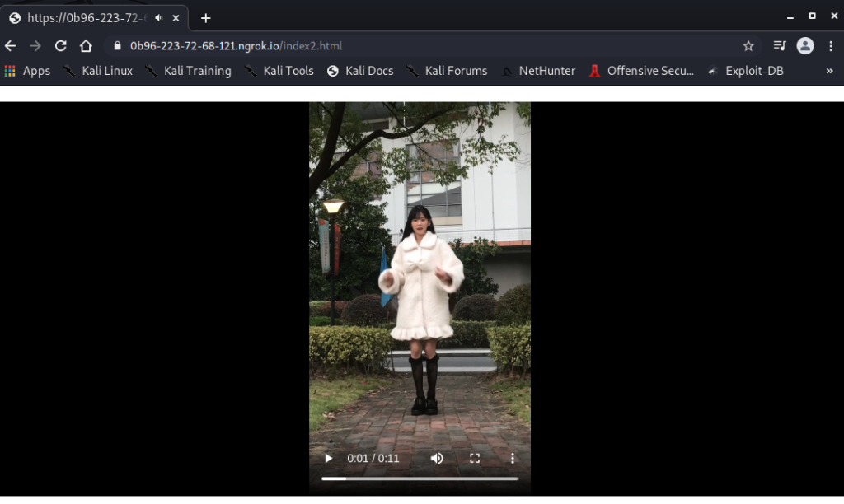Open a new browser tab
844x504 pixels.
coord(205,18)
